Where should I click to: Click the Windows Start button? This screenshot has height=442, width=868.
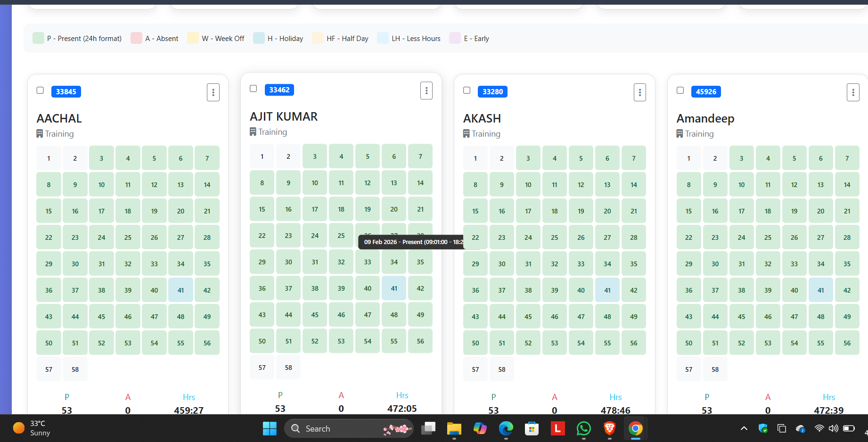(269, 428)
